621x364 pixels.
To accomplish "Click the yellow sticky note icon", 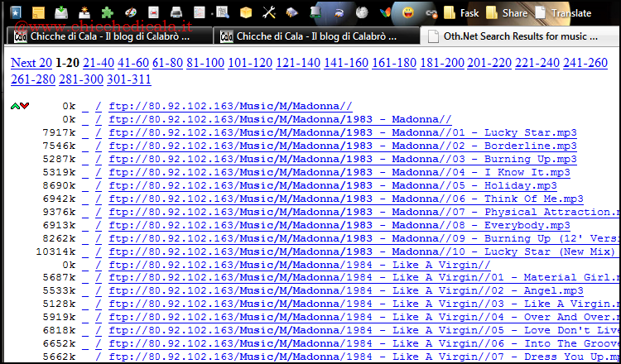I will point(38,12).
